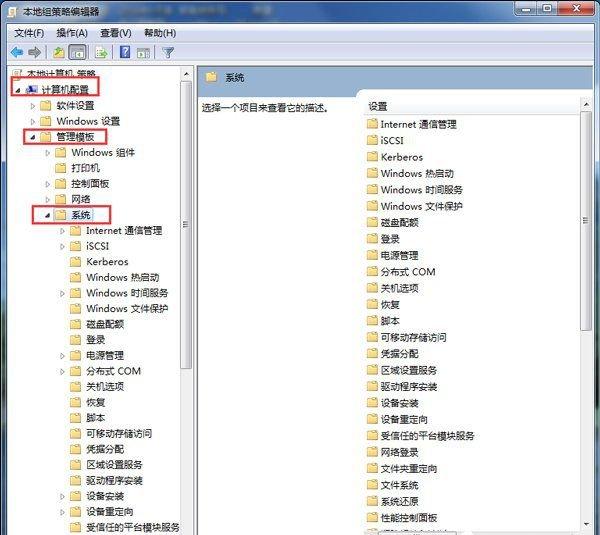Expand the Windows 组件 tree node

click(x=48, y=153)
